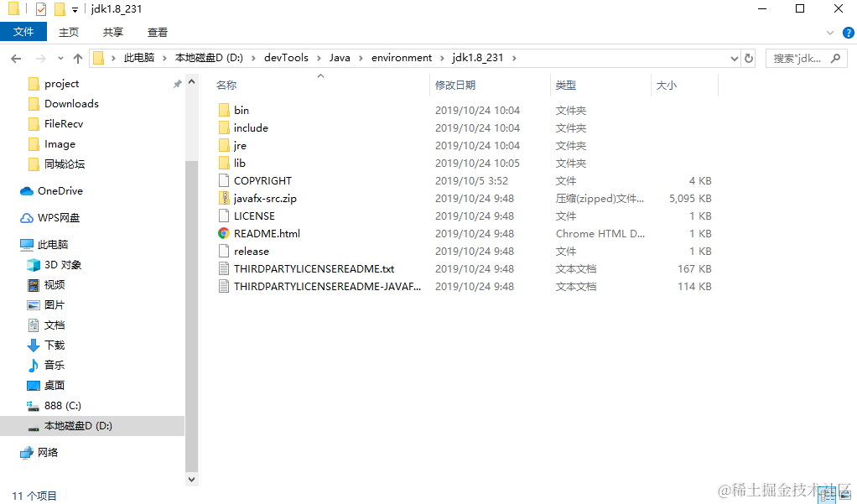The image size is (857, 504).
Task: Open the Quick Access Toolbar customize dropdown
Action: (75, 10)
